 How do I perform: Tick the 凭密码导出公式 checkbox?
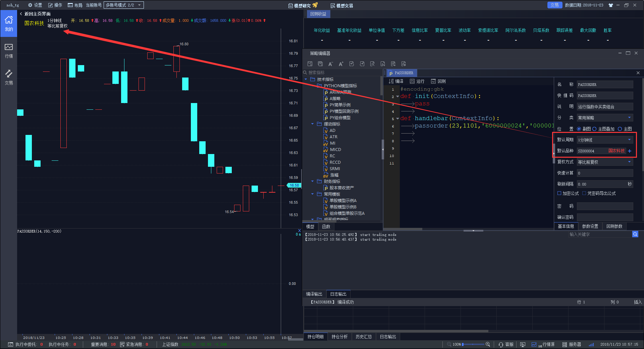[584, 193]
